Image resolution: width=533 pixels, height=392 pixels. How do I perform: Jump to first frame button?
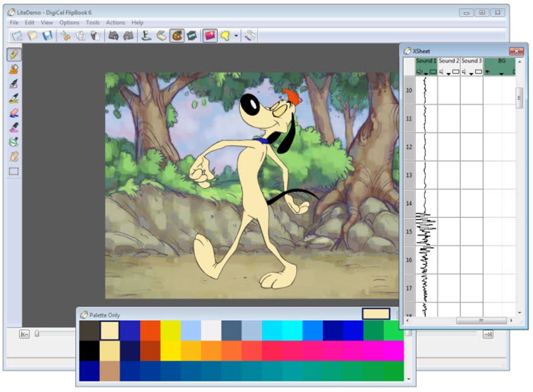coord(24,334)
